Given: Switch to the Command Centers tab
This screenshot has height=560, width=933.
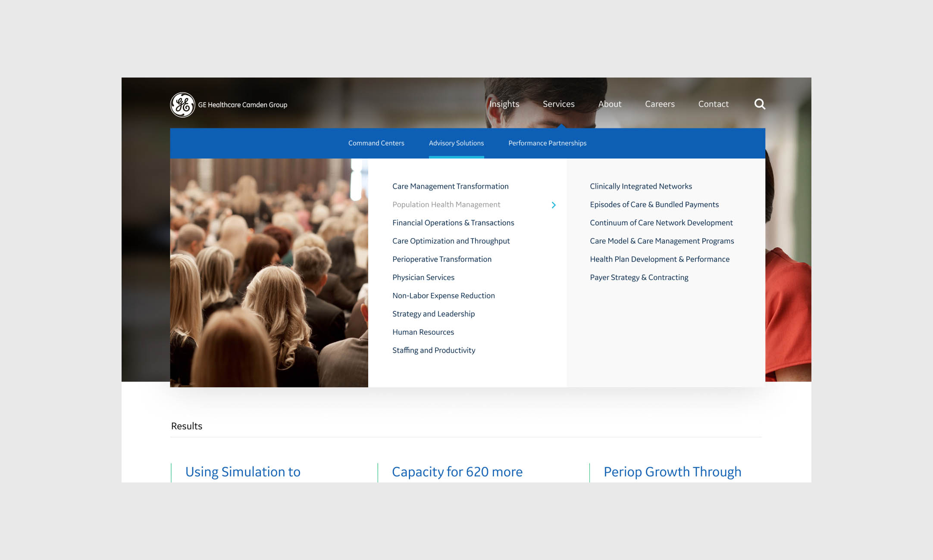Looking at the screenshot, I should 376,143.
